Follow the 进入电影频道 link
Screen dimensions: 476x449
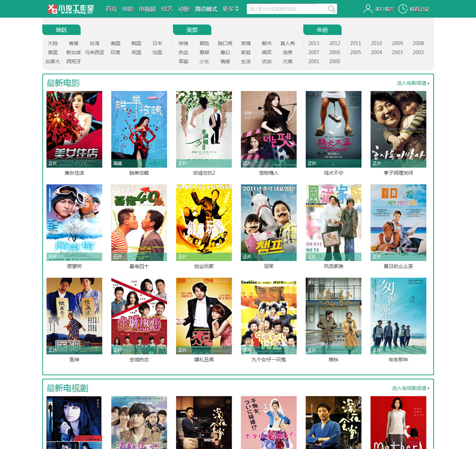coord(413,83)
